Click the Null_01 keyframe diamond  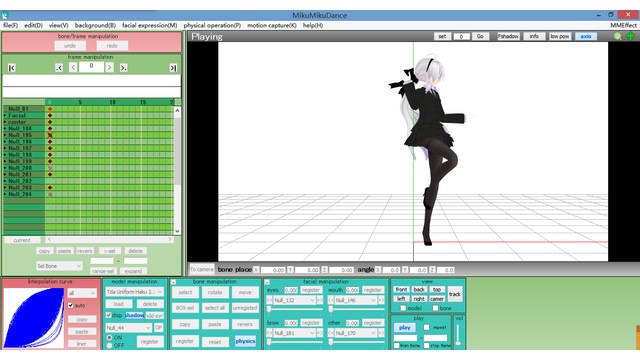50,109
